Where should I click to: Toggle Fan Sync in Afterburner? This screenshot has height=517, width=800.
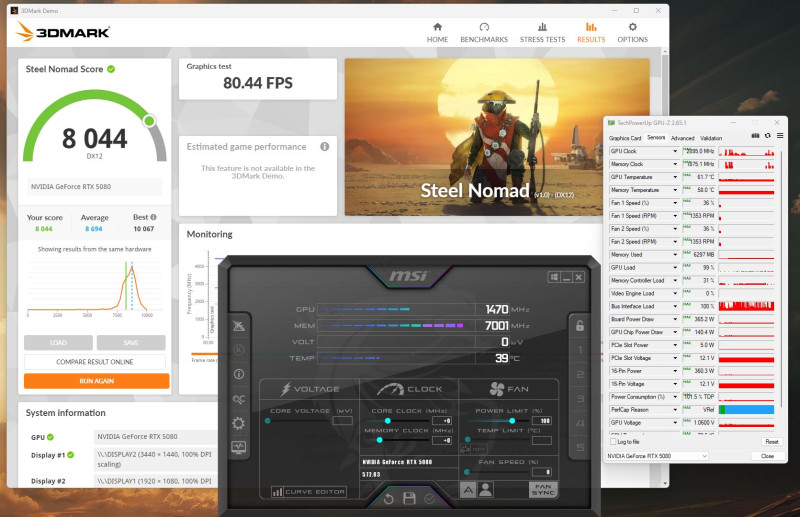[543, 490]
